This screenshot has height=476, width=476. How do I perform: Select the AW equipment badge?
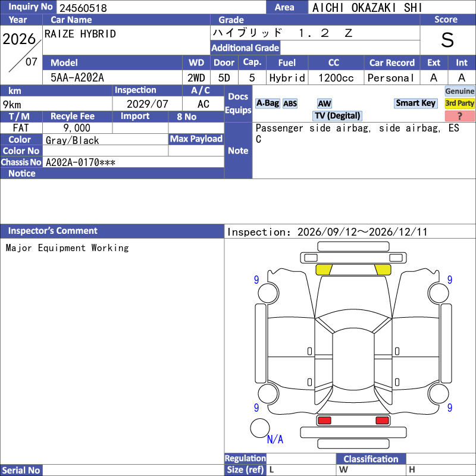point(324,104)
